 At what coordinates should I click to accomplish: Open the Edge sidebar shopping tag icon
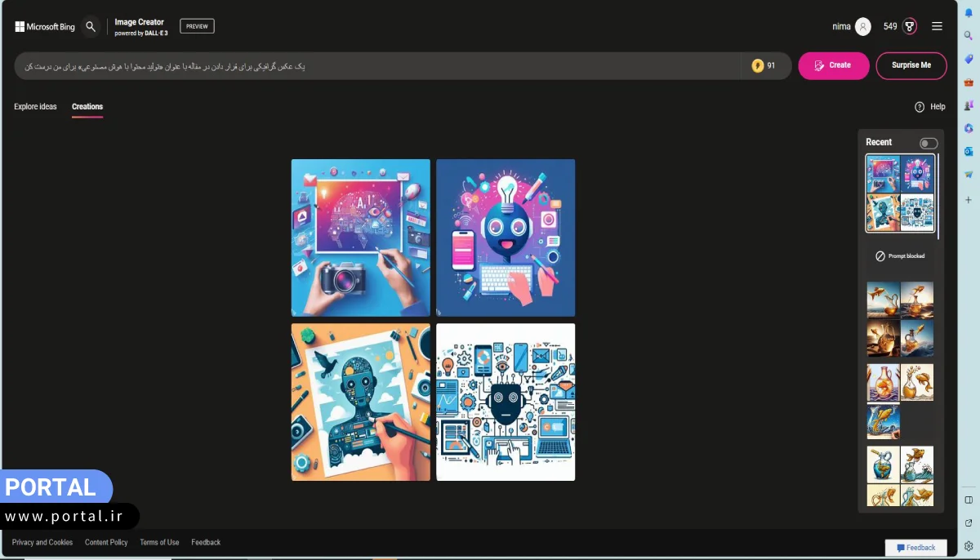pos(969,59)
